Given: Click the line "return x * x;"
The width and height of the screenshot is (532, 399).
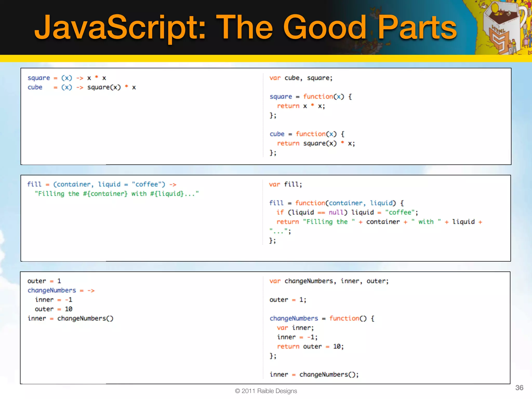Looking at the screenshot, I should click(x=301, y=106).
